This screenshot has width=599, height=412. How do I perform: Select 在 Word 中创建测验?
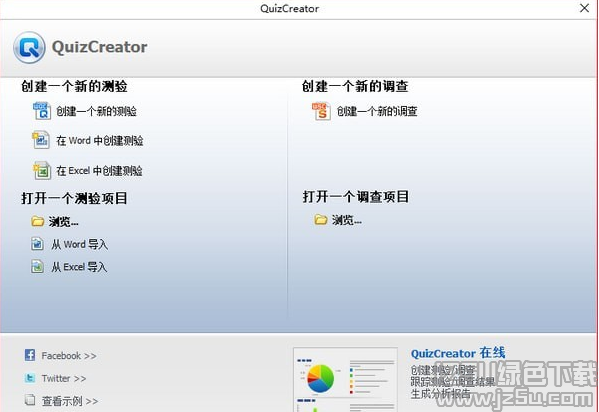[x=100, y=141]
